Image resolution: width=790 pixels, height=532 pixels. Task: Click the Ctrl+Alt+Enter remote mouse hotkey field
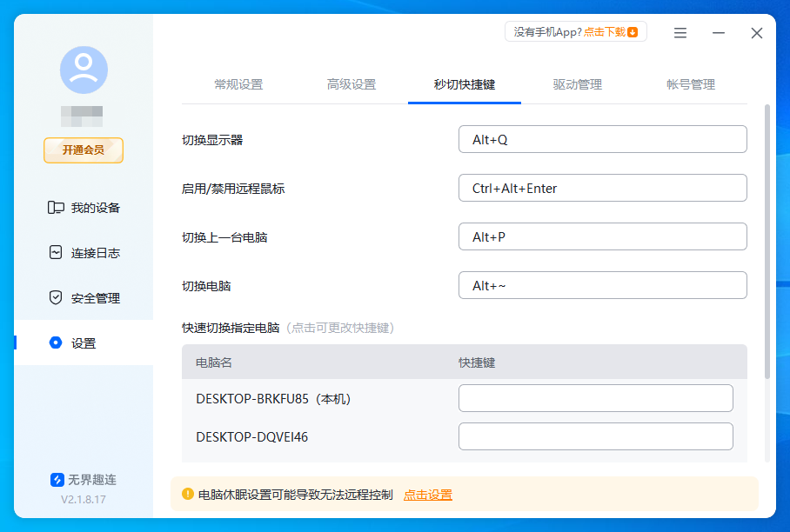(x=602, y=188)
